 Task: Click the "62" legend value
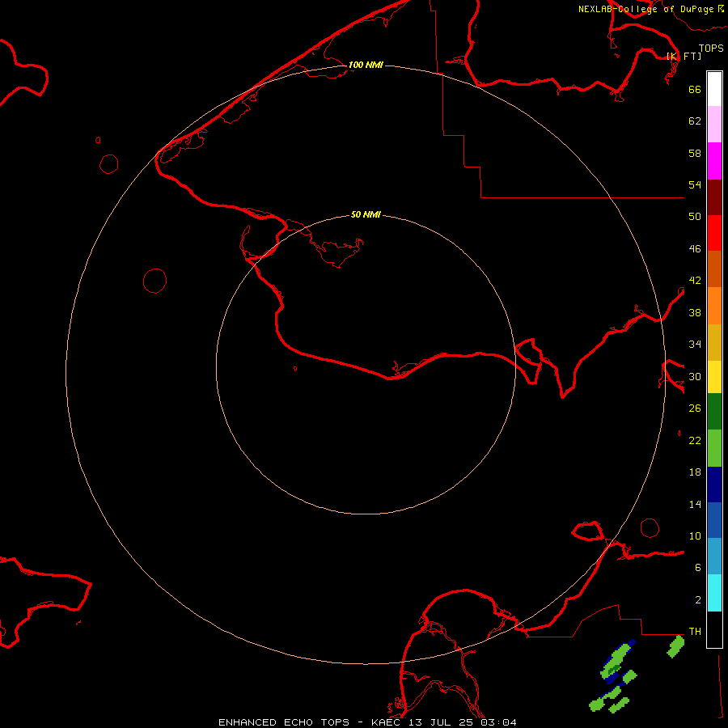(x=695, y=121)
